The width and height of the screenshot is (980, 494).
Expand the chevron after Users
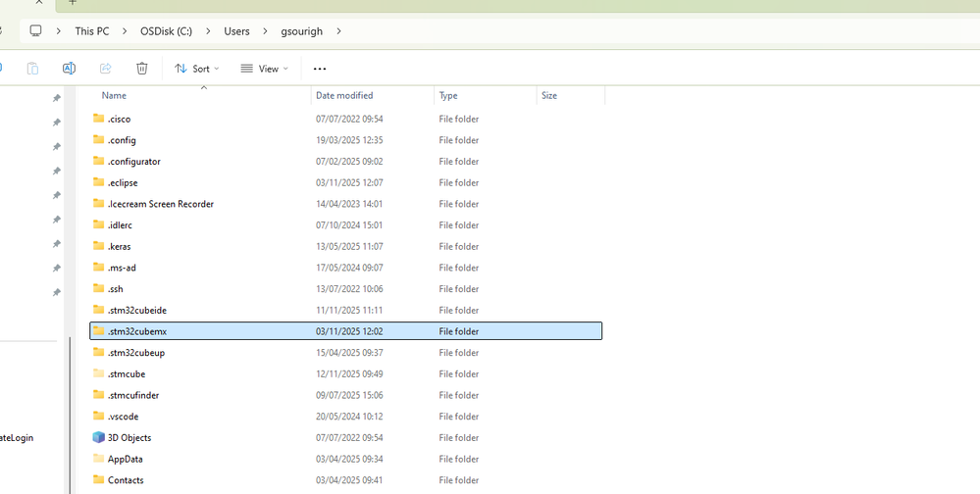tap(265, 30)
